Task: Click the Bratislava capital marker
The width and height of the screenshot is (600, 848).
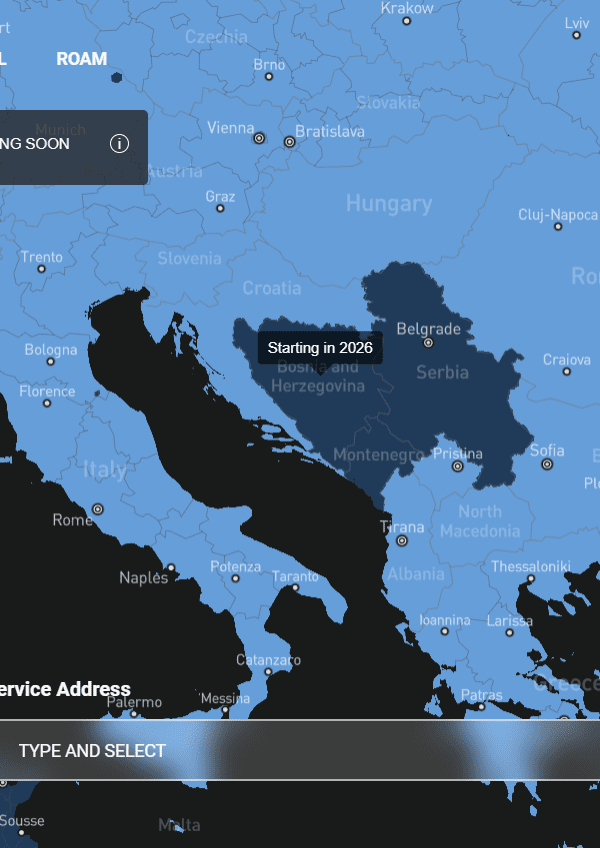Action: (x=290, y=142)
